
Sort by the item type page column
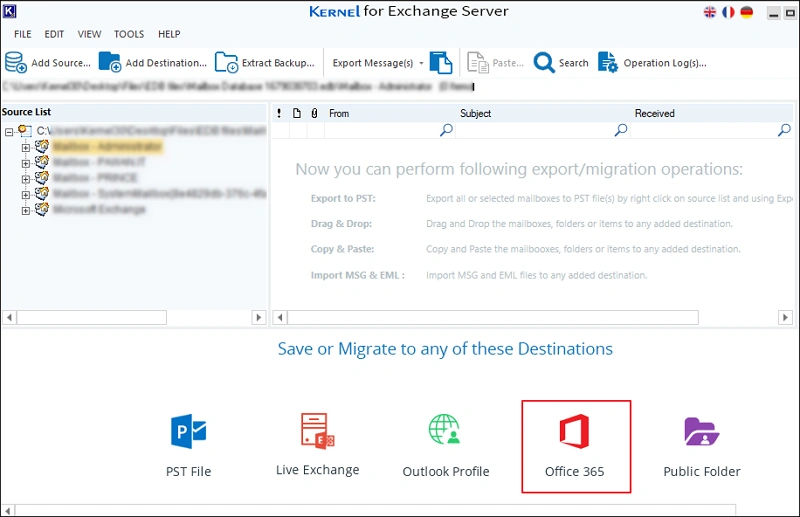pyautogui.click(x=297, y=113)
